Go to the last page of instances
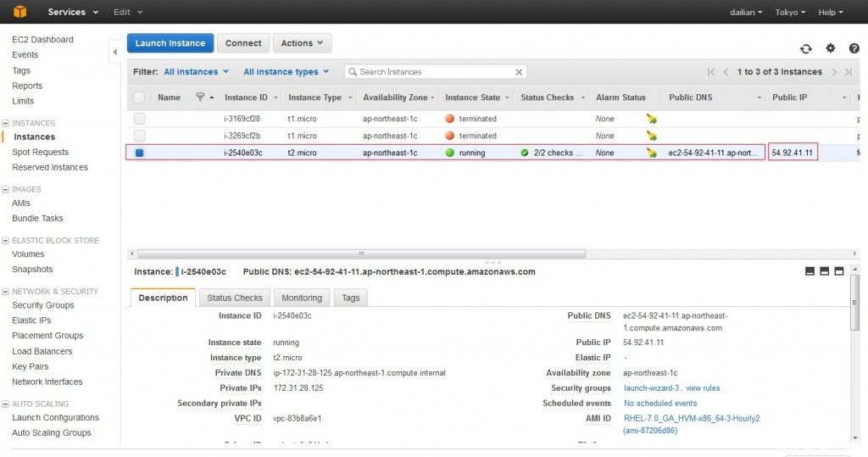Viewport: 868px width, 457px height. click(x=848, y=72)
